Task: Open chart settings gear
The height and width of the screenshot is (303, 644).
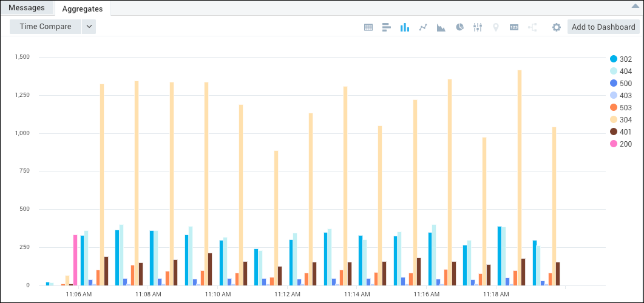Action: [x=556, y=27]
